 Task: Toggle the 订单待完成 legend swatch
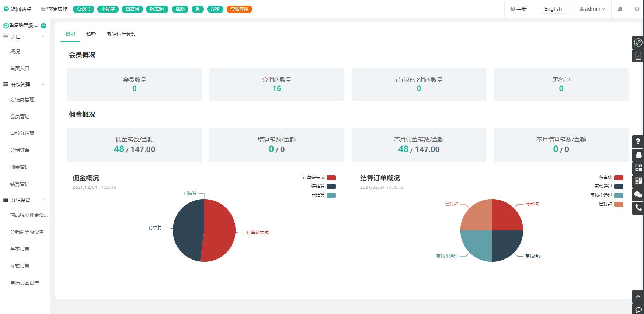(x=331, y=178)
